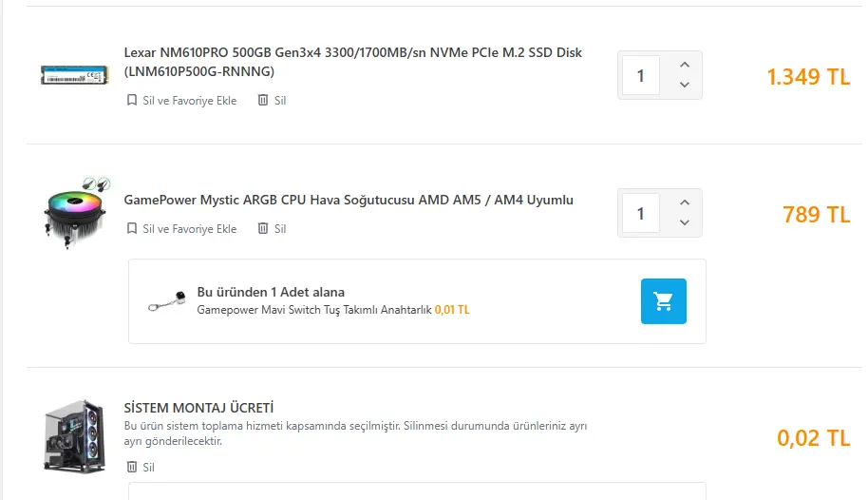
Task: Click Gamepower Mavi Switch Tuş Takımlı Anahtarlık text
Action: (x=314, y=310)
